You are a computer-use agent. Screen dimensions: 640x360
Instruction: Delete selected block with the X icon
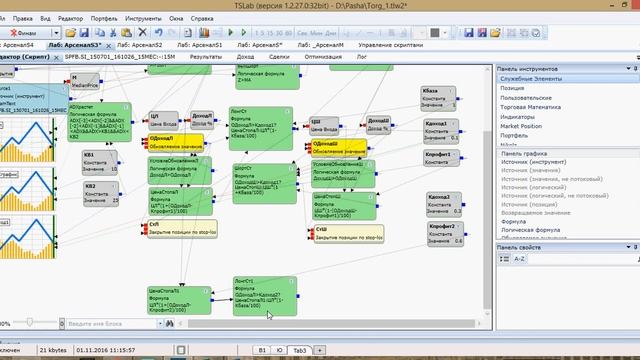click(x=142, y=33)
